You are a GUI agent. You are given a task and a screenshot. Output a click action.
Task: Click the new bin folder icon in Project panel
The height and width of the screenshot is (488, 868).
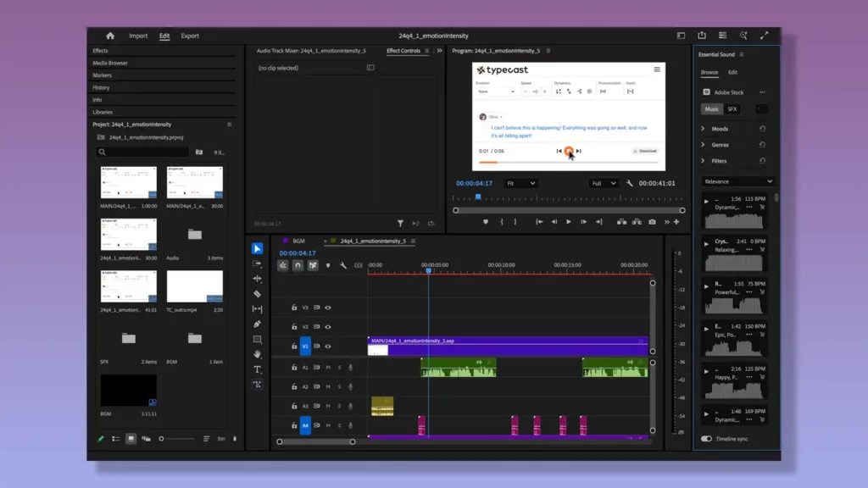(x=198, y=152)
